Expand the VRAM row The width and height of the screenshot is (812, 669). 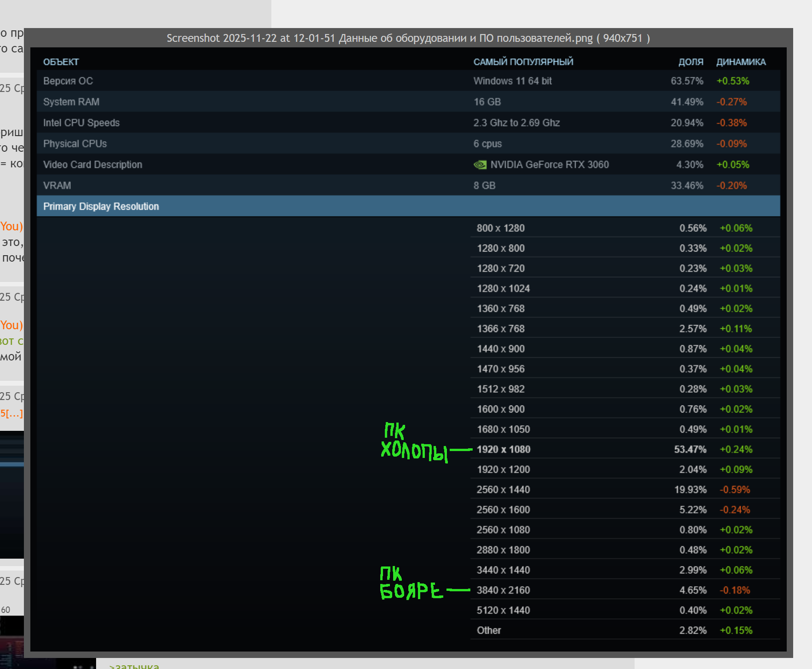coord(408,185)
